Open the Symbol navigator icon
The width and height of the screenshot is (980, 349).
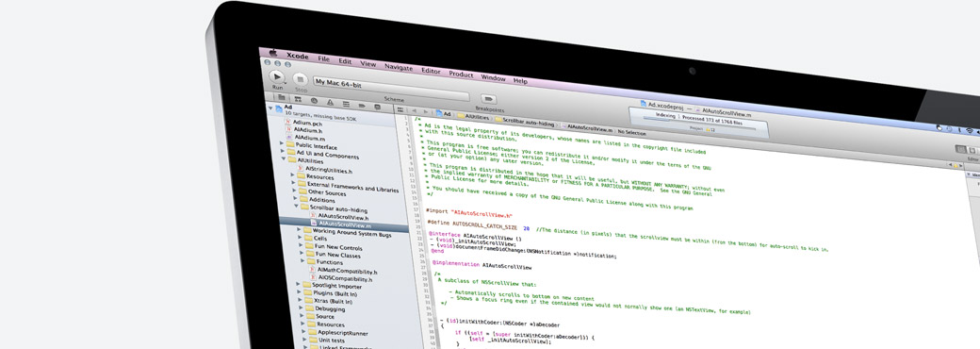(298, 99)
